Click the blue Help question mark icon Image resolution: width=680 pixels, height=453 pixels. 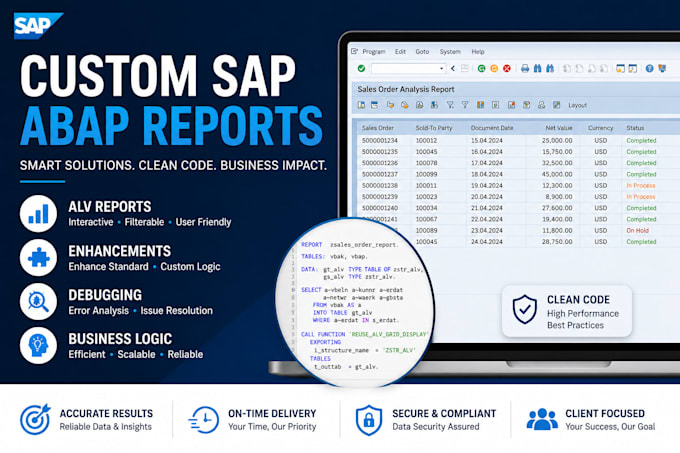pyautogui.click(x=649, y=68)
